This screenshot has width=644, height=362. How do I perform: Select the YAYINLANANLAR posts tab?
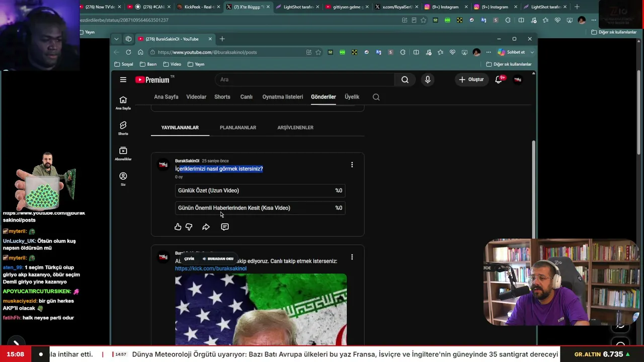coord(180,128)
